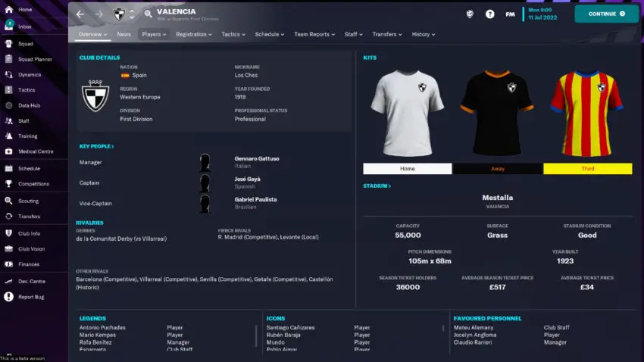644x362 pixels.
Task: Select favoured personnel Claudio Ranieri
Action: [473, 342]
